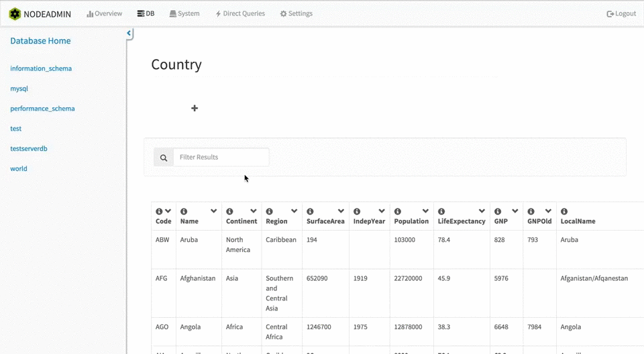The width and height of the screenshot is (644, 354).
Task: Expand the SurfaceArea column chevron
Action: pos(341,211)
